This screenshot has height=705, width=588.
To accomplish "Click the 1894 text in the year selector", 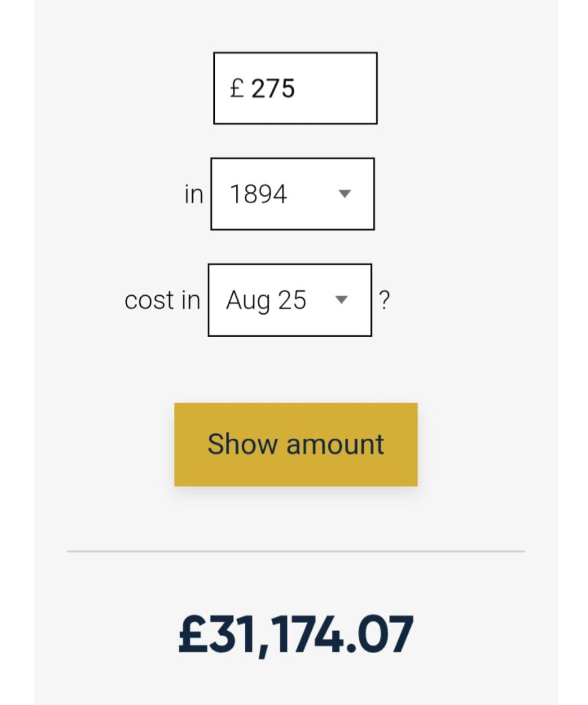I will (x=258, y=194).
